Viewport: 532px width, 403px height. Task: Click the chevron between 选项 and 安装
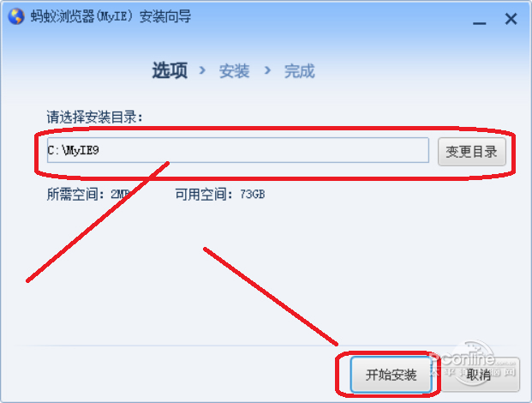pos(202,70)
